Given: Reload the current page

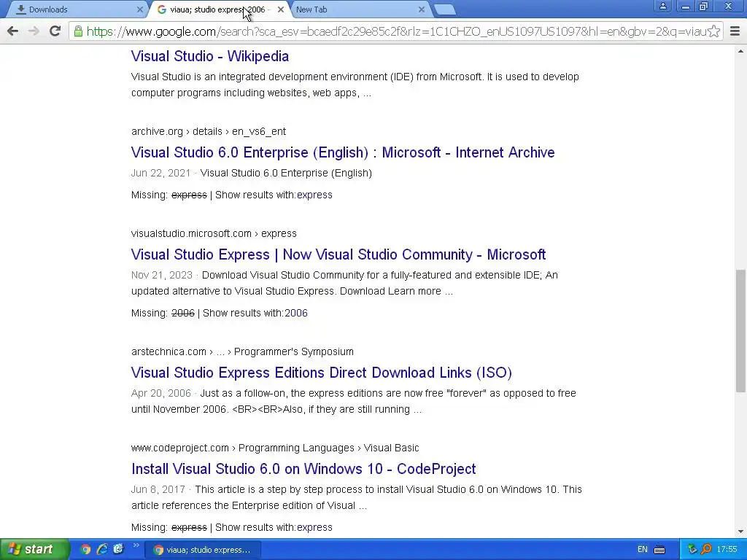Looking at the screenshot, I should (x=55, y=31).
